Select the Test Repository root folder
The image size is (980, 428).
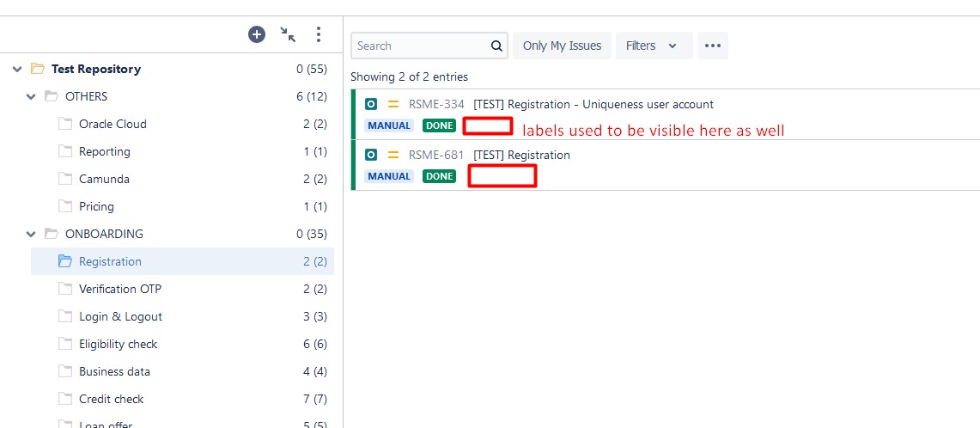(95, 69)
